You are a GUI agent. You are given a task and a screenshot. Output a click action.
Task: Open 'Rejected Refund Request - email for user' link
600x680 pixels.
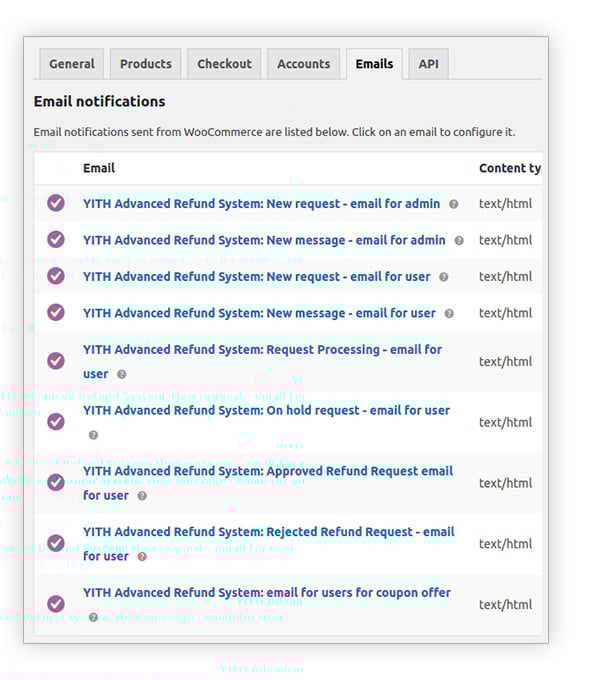tap(269, 544)
